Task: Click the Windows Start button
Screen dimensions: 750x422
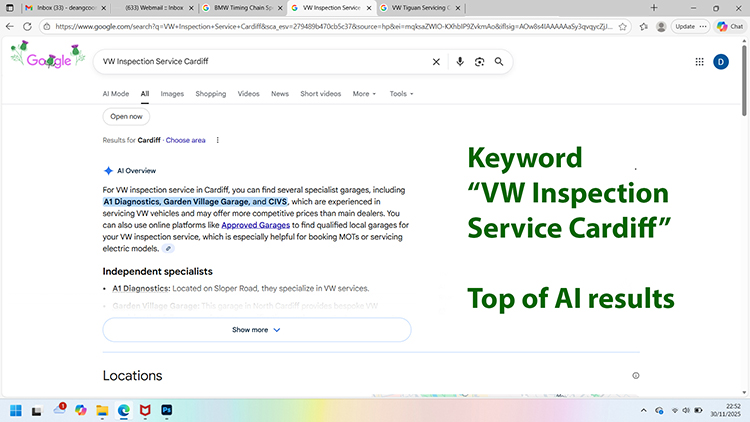Action: click(x=16, y=410)
